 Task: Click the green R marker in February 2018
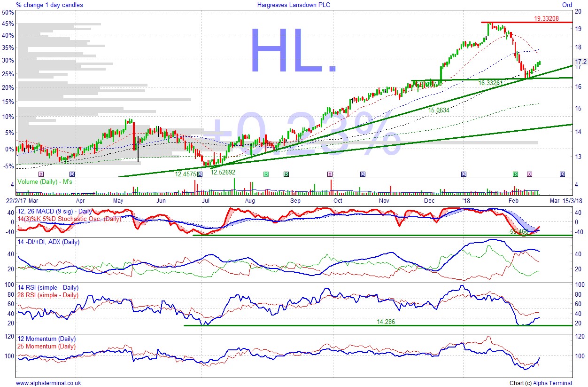(515, 174)
